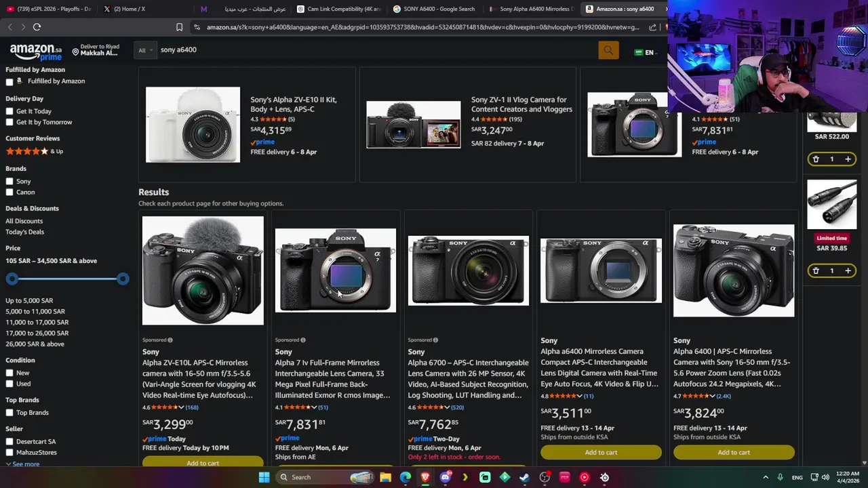Select the New condition checkbox
Image resolution: width=868 pixels, height=488 pixels.
point(9,373)
